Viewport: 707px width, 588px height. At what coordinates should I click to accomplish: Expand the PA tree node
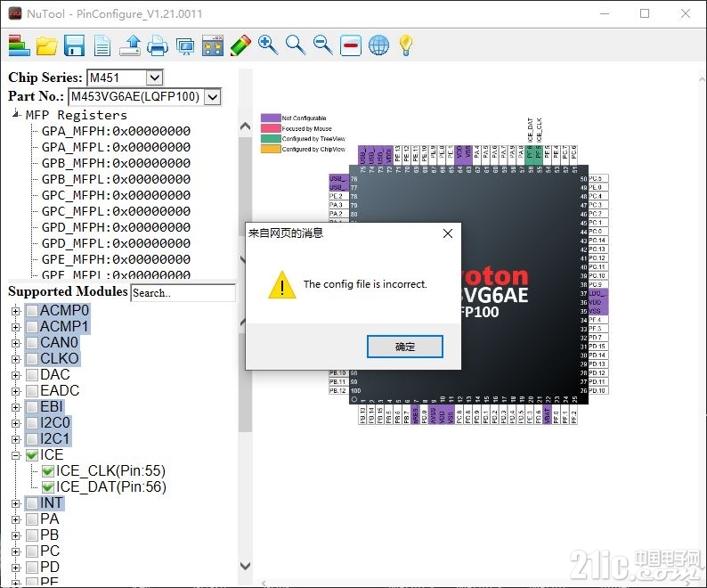click(16, 519)
